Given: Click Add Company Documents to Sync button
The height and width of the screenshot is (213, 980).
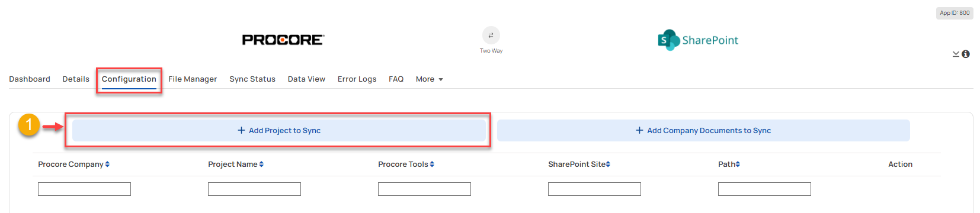Looking at the screenshot, I should pyautogui.click(x=703, y=131).
